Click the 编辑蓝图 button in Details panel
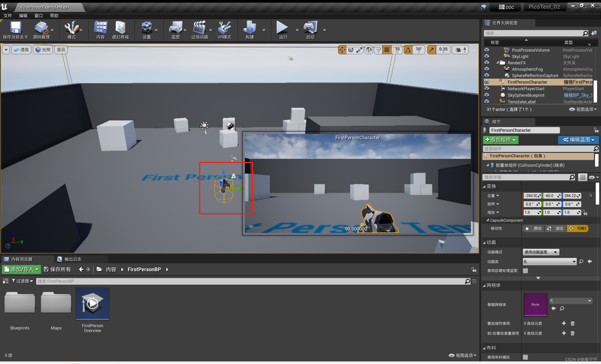Screen dimensions: 601x364 click(x=578, y=140)
